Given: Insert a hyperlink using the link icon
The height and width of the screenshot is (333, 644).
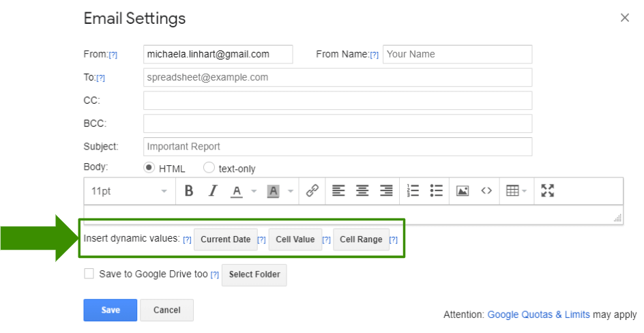Looking at the screenshot, I should coord(312,191).
